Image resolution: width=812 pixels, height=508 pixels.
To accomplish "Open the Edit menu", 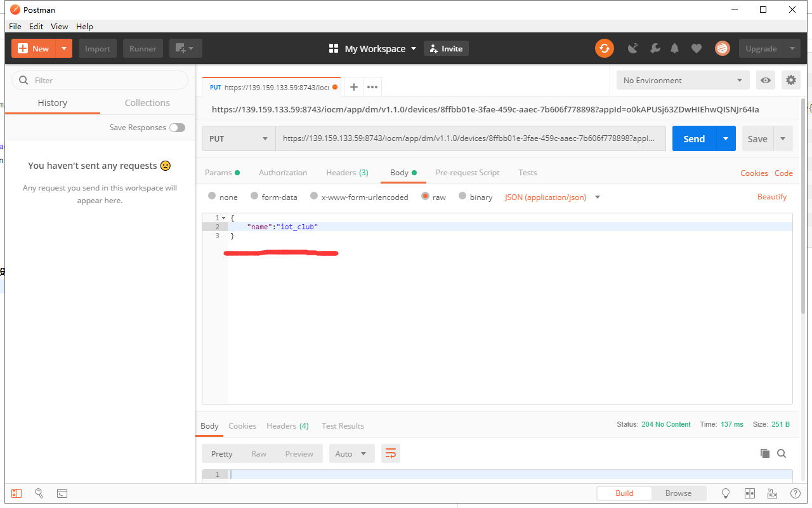I will click(36, 26).
